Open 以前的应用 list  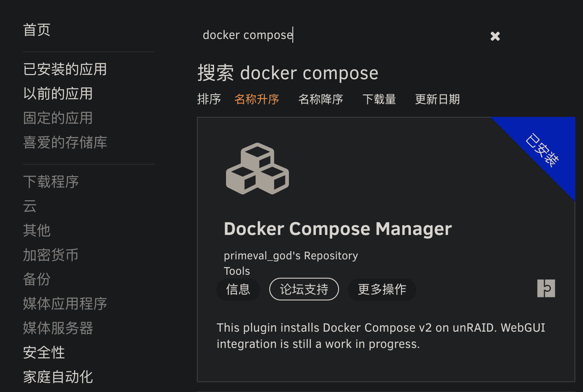coord(58,94)
